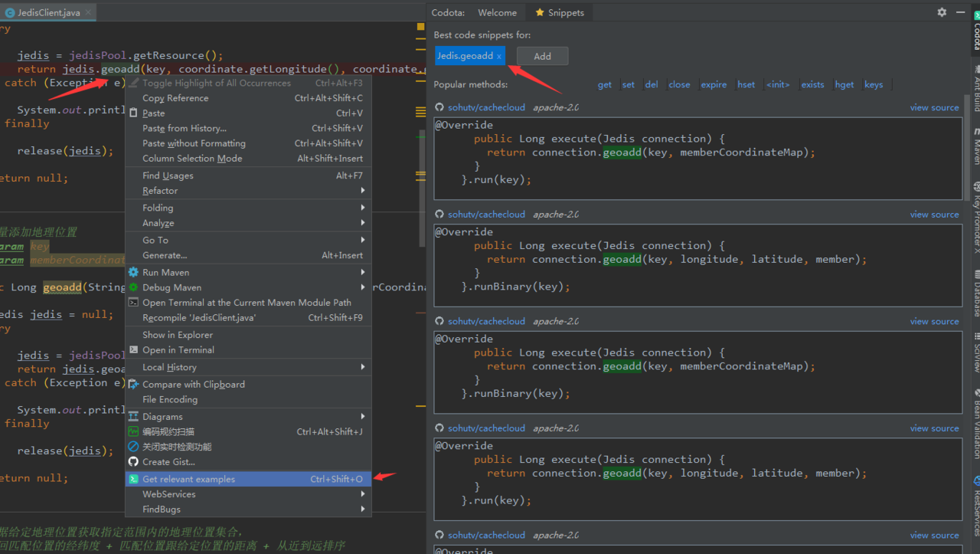Viewport: 980px width, 554px height.
Task: Click the Paste clipboard icon in the context menu
Action: [133, 113]
